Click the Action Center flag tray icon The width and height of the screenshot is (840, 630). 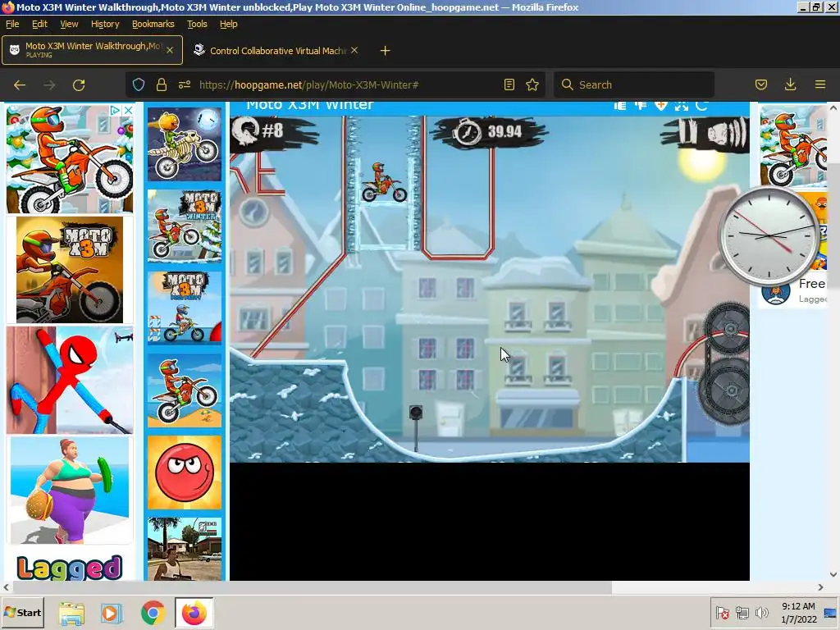click(x=723, y=612)
